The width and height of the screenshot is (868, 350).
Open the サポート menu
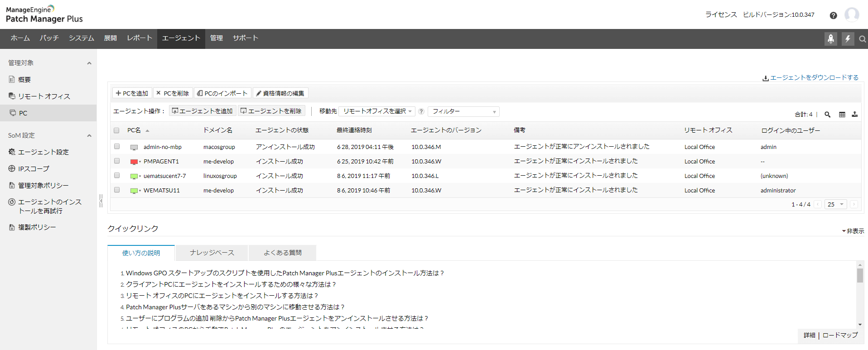[246, 38]
